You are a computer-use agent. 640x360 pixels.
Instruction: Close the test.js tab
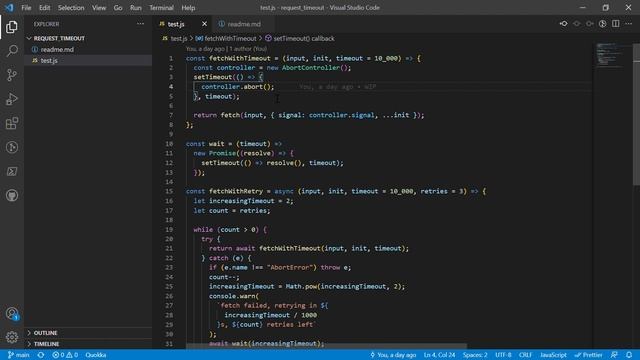[204, 24]
